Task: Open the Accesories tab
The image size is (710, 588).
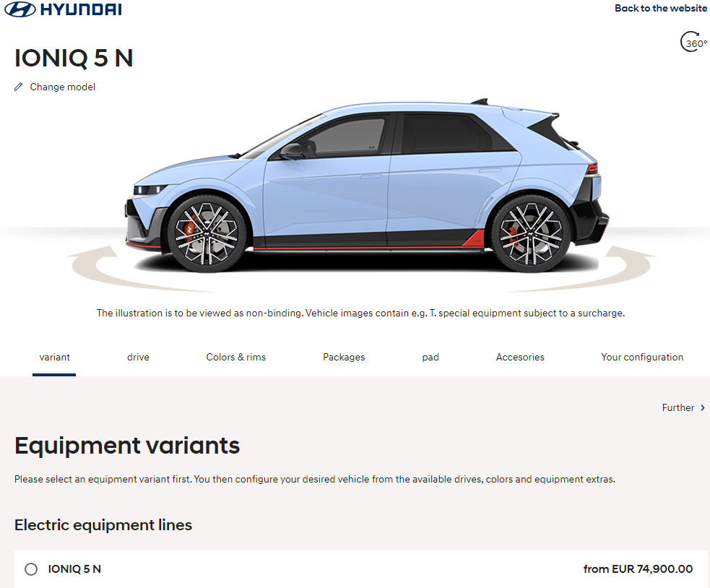Action: 520,357
